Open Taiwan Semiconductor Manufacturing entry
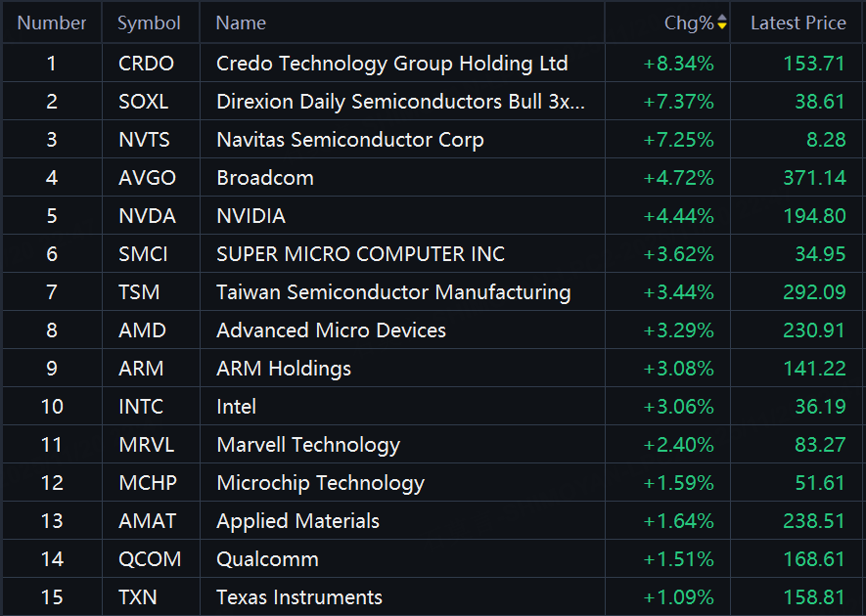The width and height of the screenshot is (866, 616). pos(393,292)
